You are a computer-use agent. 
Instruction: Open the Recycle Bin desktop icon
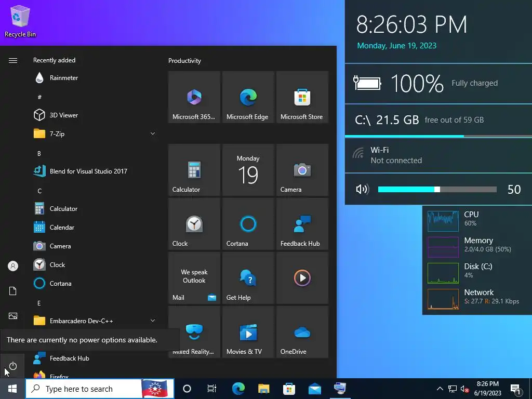(x=20, y=21)
